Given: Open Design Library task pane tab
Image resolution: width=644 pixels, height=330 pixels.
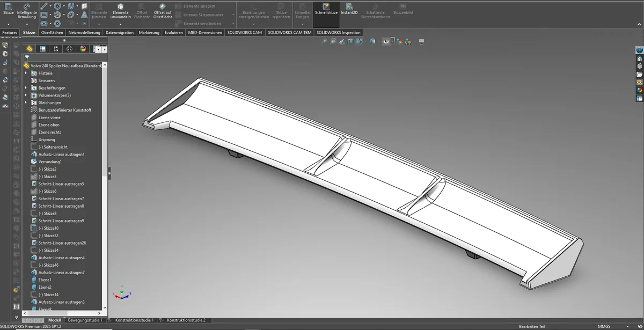Looking at the screenshot, I should [639, 66].
